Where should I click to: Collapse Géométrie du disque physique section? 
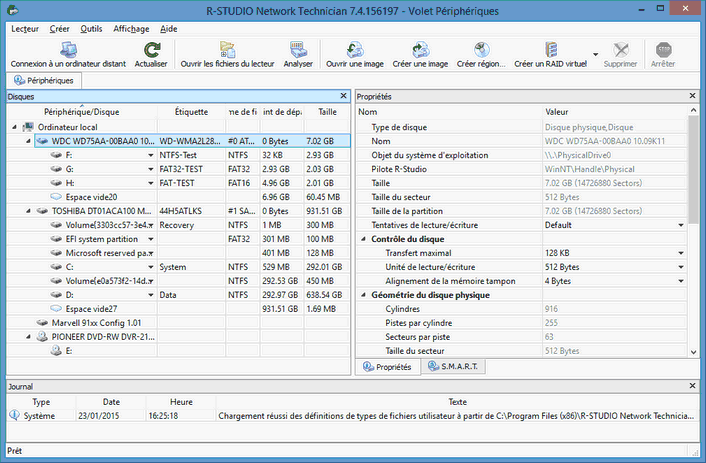point(363,295)
